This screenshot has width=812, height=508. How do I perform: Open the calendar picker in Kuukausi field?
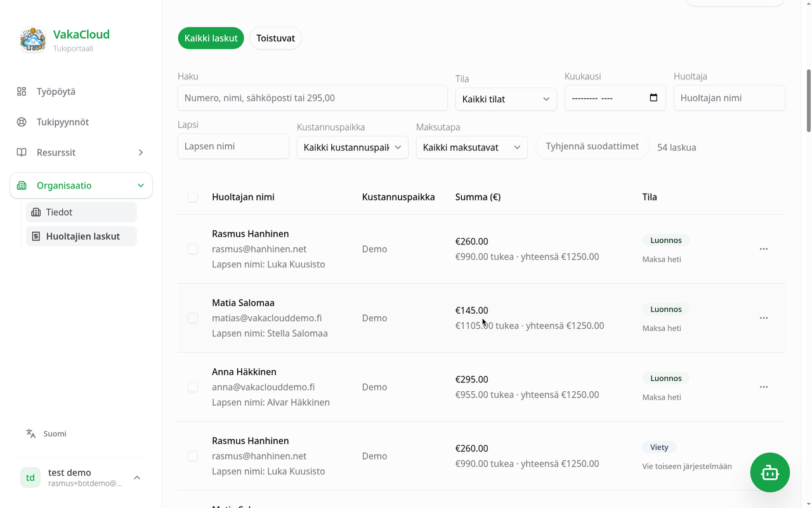(x=654, y=98)
